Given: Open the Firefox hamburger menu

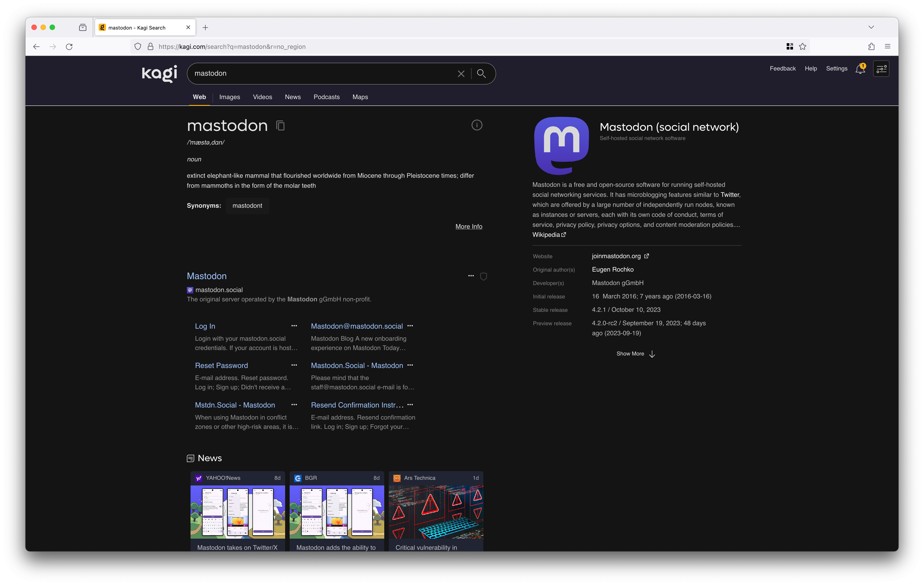Looking at the screenshot, I should [888, 47].
